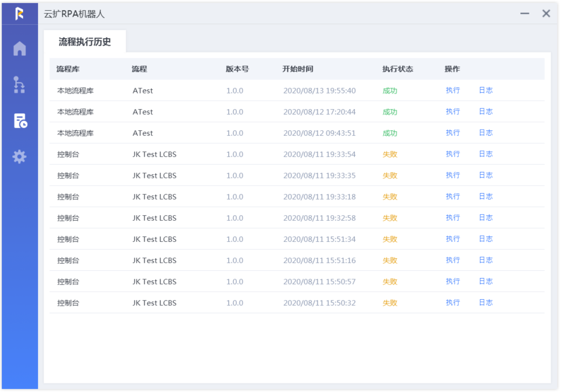This screenshot has height=392, width=562.
Task: Open 日志 for JK Test LCBS at 15:51:16
Action: [486, 260]
